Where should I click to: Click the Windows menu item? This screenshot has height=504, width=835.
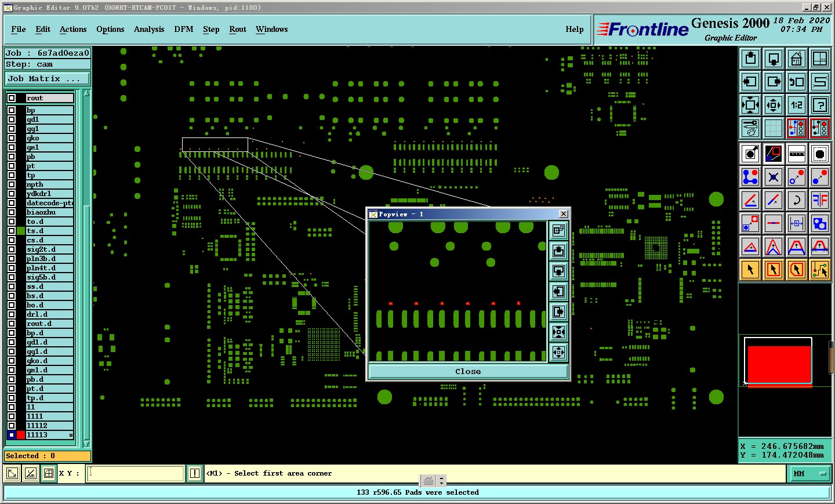(x=271, y=29)
